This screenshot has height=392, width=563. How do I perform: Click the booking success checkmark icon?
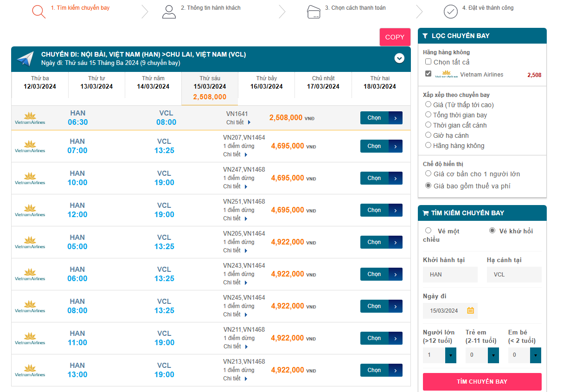click(x=450, y=12)
